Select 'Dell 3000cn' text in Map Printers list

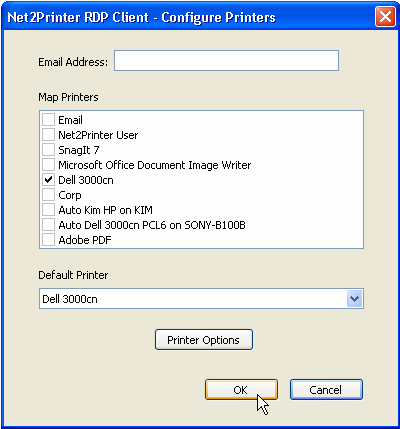point(86,180)
